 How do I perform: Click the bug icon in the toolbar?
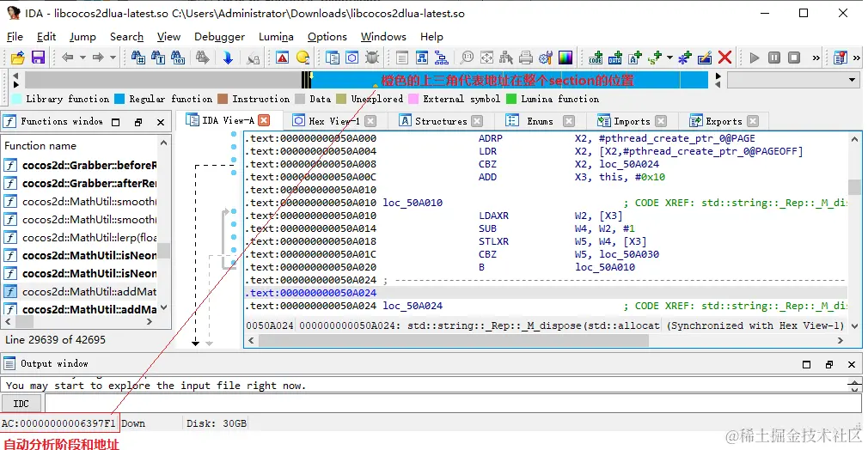coord(372,58)
